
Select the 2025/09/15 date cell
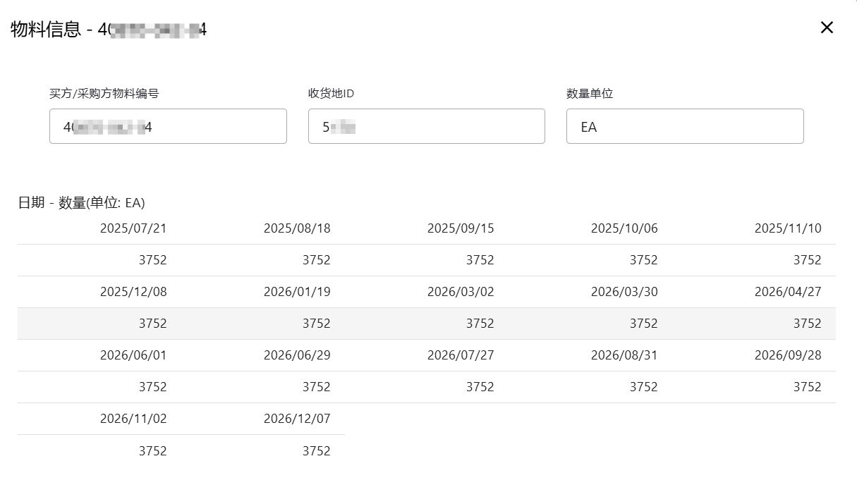(x=461, y=228)
